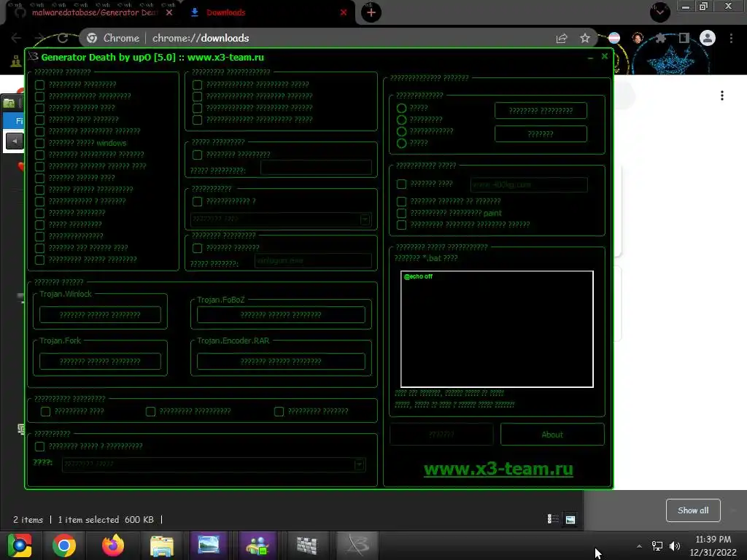This screenshot has width=747, height=560.
Task: Toggle the checkbox above the winlogon.exe field
Action: (197, 248)
